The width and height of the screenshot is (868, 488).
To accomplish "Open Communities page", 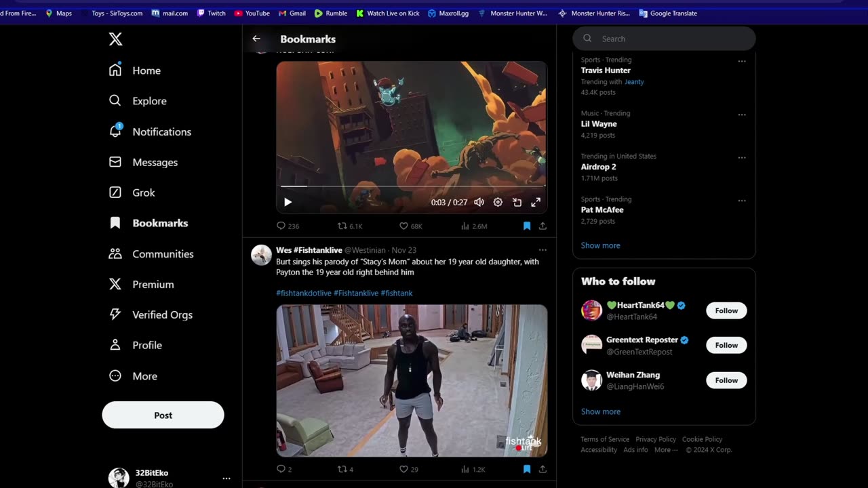I will point(151,253).
